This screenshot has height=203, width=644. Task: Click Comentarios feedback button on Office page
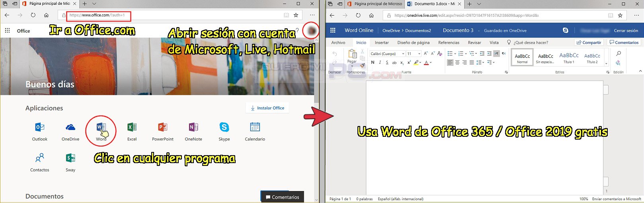click(283, 197)
